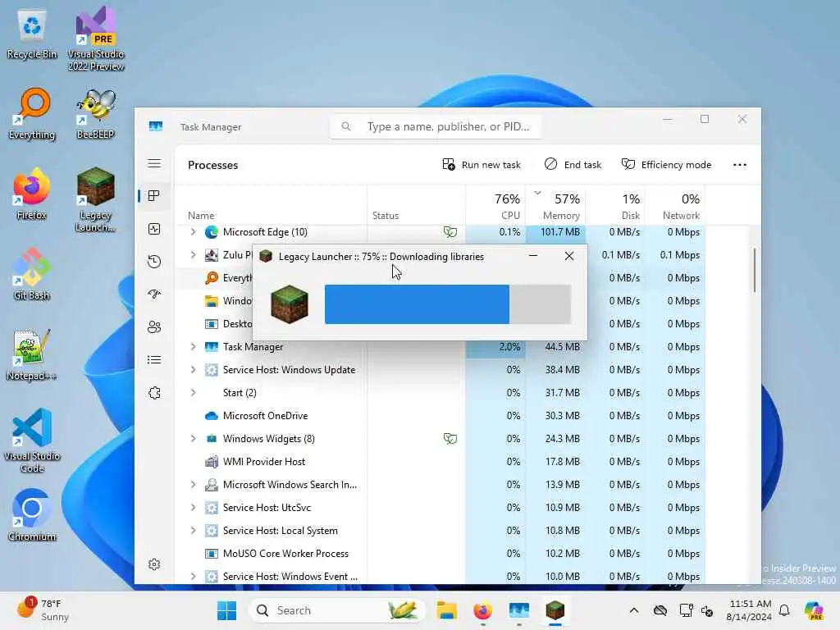
Task: Switch to Firefox in the taskbar
Action: point(482,610)
